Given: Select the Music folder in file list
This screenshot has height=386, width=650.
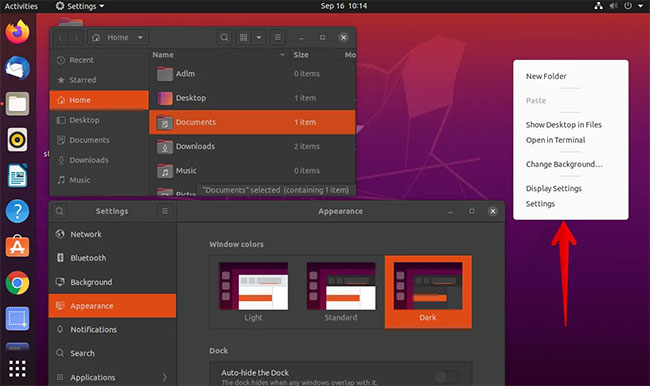Looking at the screenshot, I should click(252, 170).
